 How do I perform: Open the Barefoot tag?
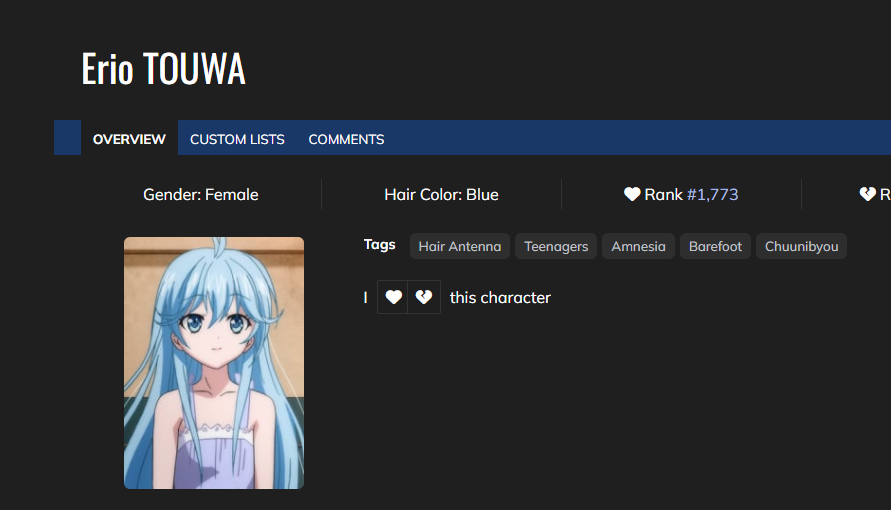point(715,246)
